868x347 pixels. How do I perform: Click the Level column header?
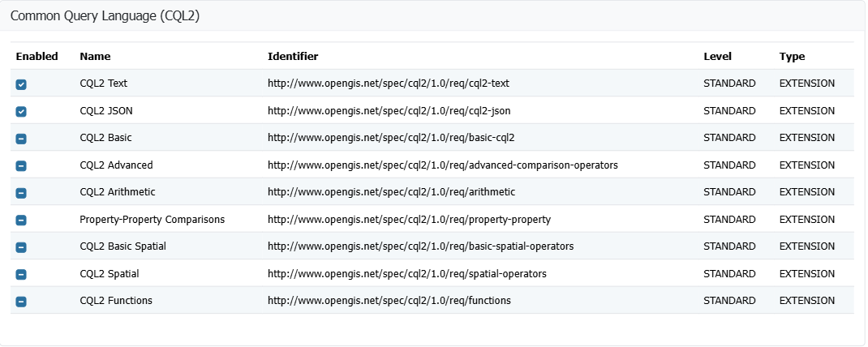[717, 57]
